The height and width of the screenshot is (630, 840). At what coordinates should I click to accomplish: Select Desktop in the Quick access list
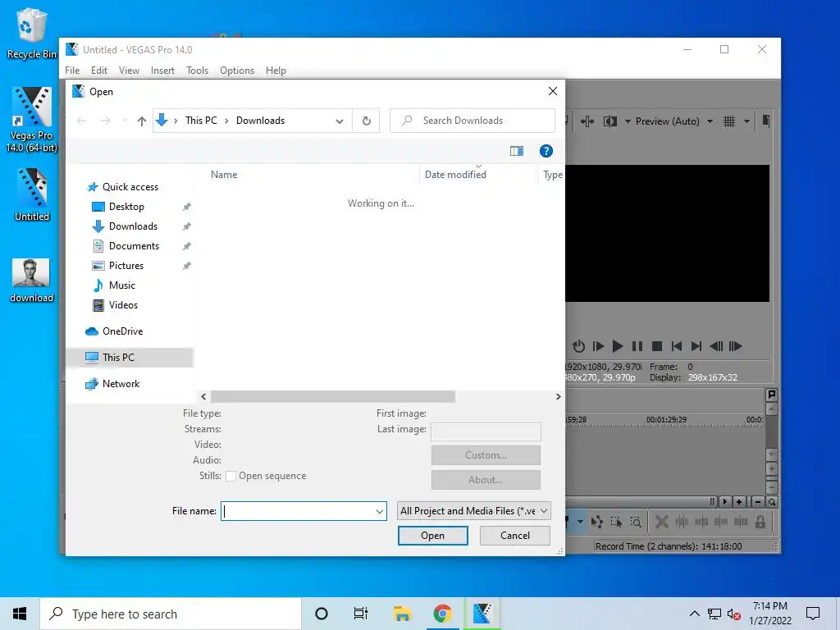coord(126,207)
